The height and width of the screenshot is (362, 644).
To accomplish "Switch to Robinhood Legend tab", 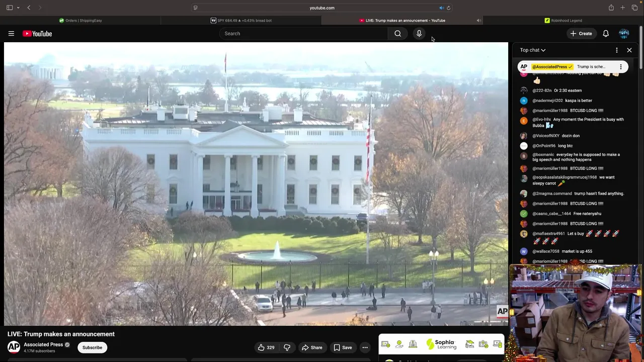I will (563, 21).
